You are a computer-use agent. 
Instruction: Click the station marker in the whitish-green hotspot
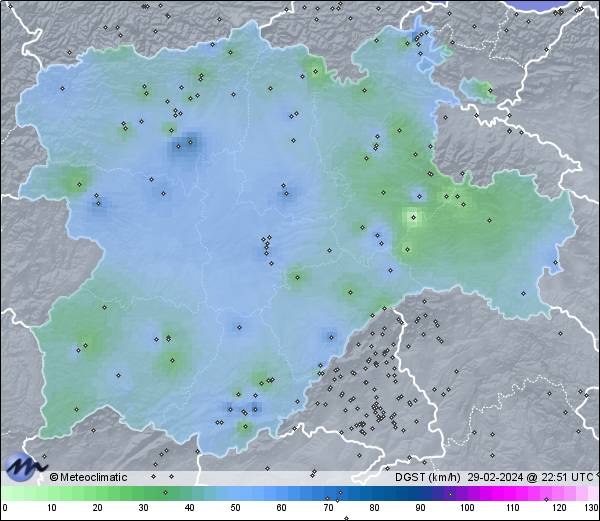point(413,217)
